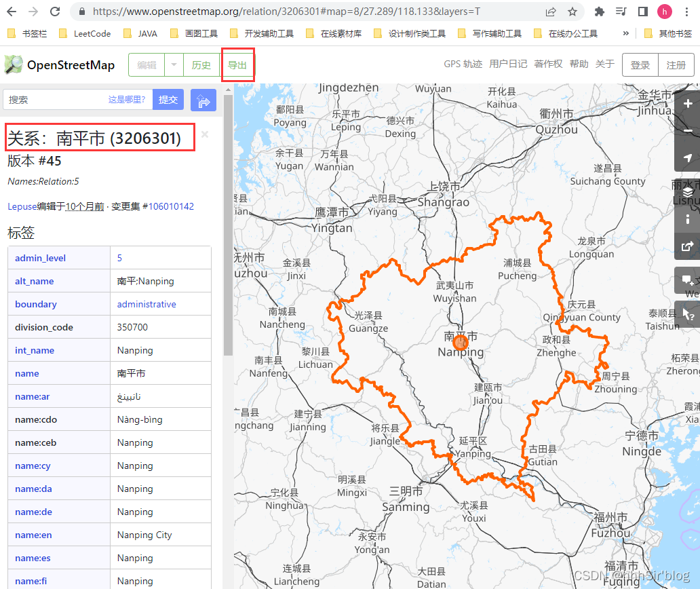
Task: Click the admin_level tag key
Action: click(x=40, y=258)
